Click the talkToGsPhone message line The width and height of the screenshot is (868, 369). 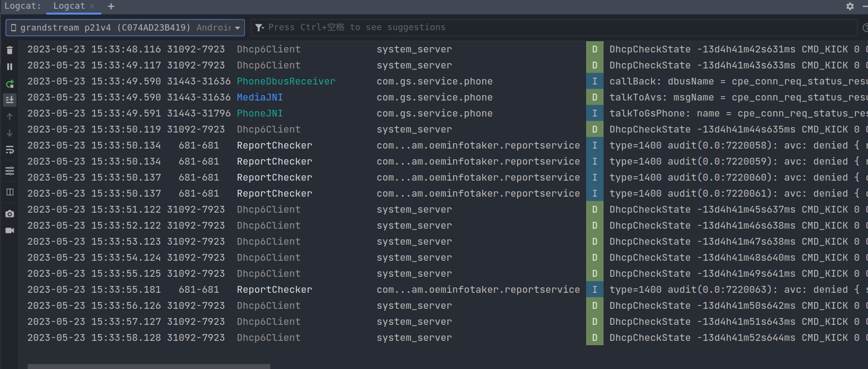[x=738, y=113]
